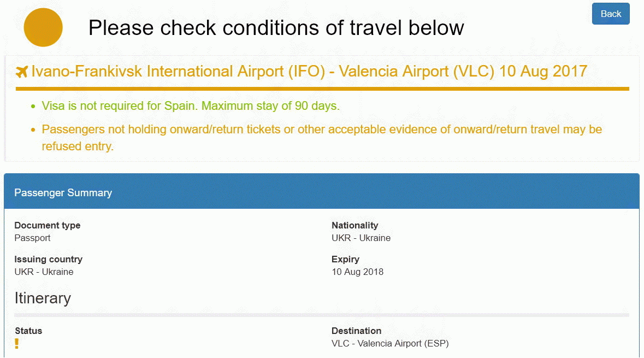Click the green 'Visa is not required' notice
Screen dimensions: 644x358
coord(191,106)
